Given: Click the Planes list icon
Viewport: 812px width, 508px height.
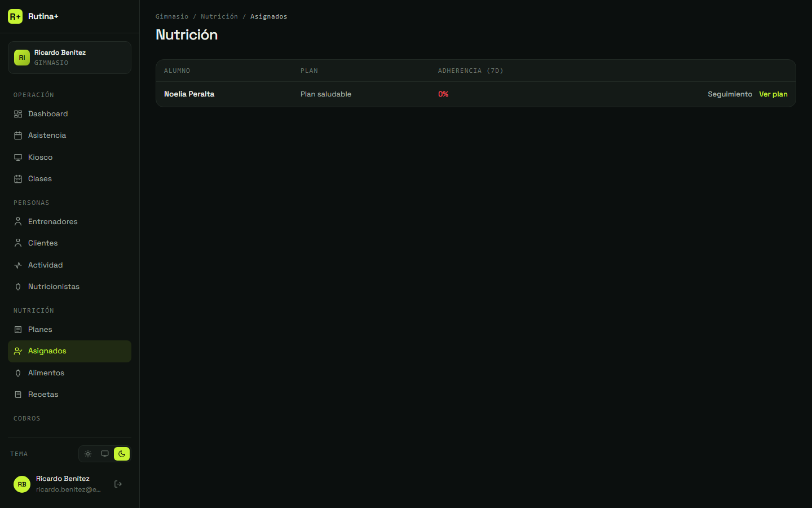Looking at the screenshot, I should click(x=18, y=330).
